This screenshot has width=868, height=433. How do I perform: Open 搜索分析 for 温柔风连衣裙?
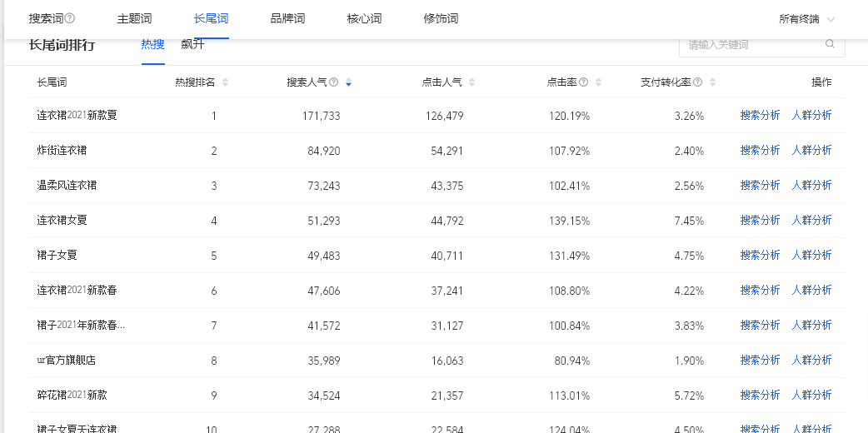(x=760, y=185)
